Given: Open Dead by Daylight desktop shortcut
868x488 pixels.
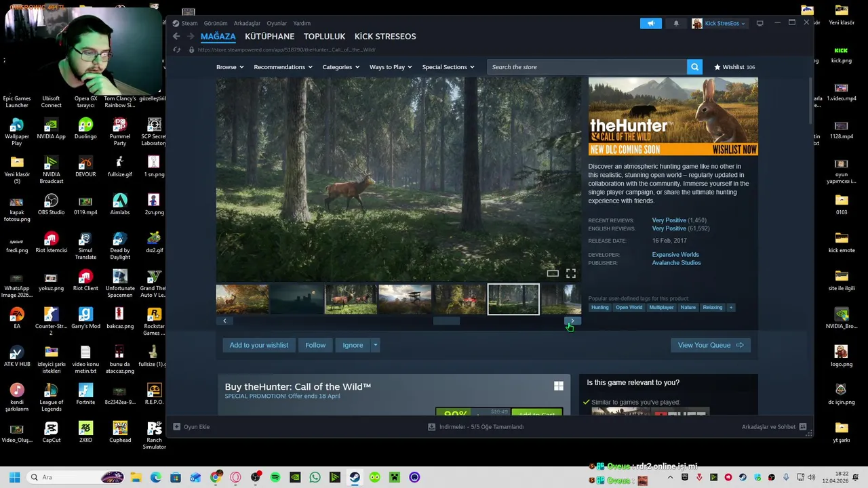Looking at the screenshot, I should (120, 245).
